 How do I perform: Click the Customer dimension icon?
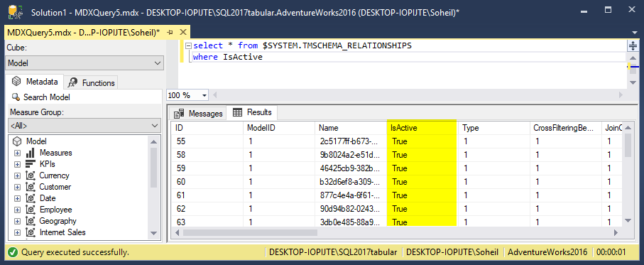pos(30,187)
